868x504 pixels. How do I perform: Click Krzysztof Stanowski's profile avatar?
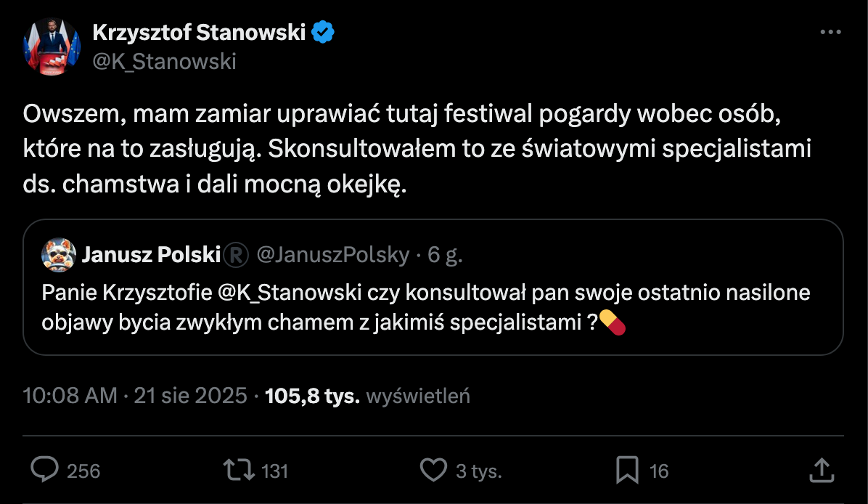point(52,46)
